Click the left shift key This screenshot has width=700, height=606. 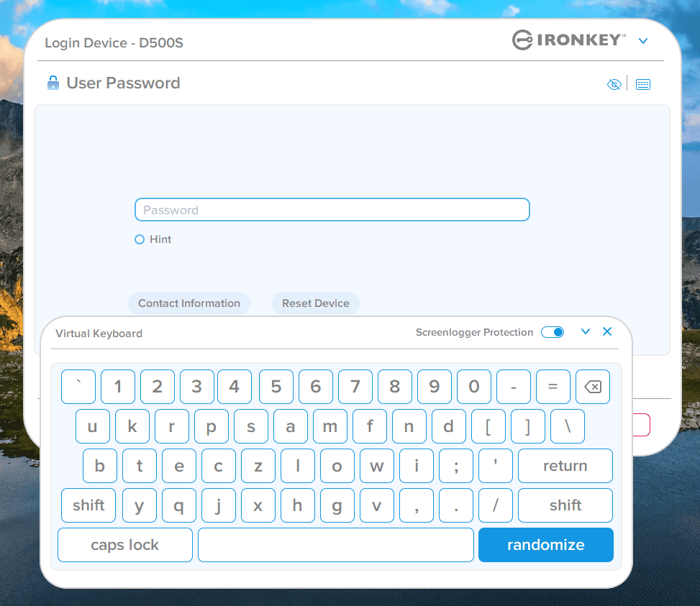(x=88, y=505)
